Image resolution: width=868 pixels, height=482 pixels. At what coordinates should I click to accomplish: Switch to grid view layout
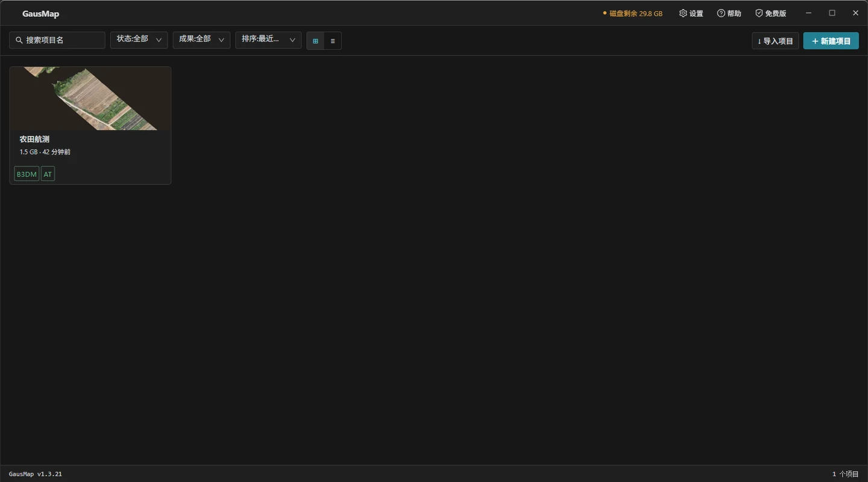[x=315, y=41]
